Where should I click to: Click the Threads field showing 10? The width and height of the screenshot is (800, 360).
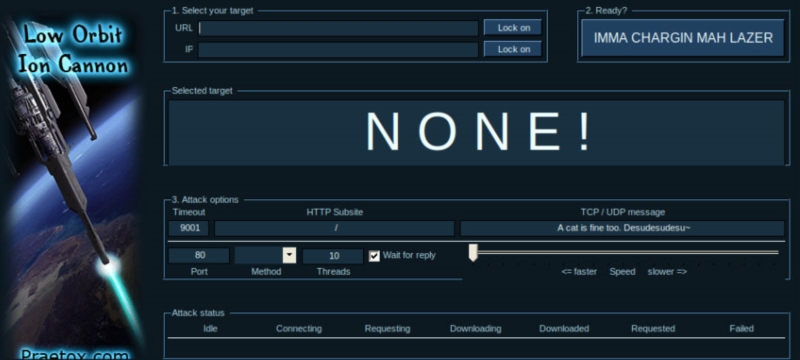click(x=333, y=256)
